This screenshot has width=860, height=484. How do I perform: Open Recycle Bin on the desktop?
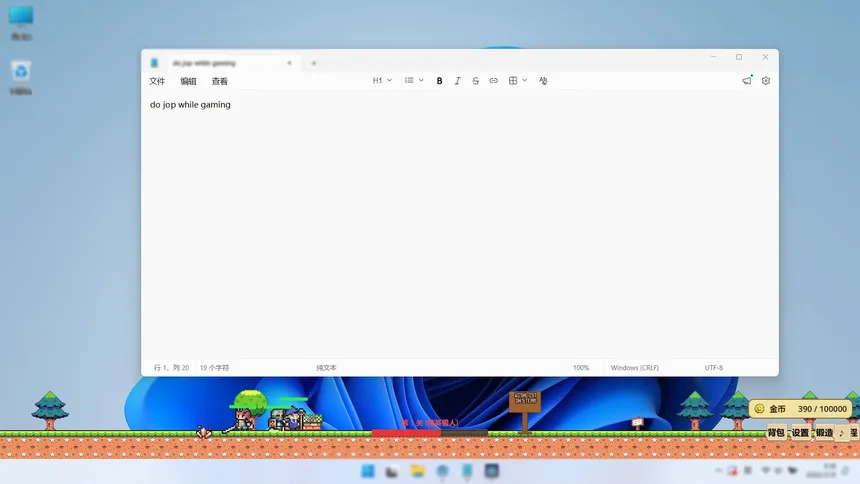point(21,74)
